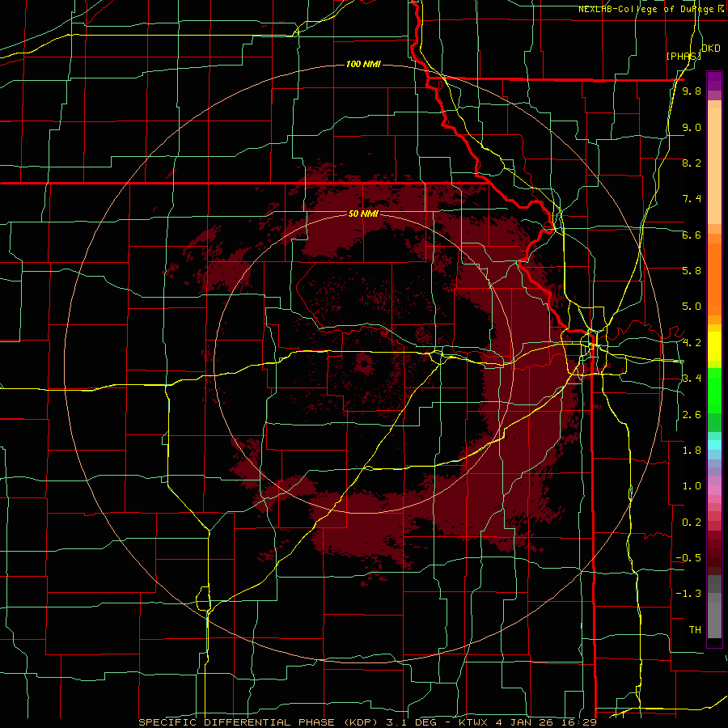Click the KTWX station ID in caption
Viewport: 728px width, 728px height.
coord(475,722)
